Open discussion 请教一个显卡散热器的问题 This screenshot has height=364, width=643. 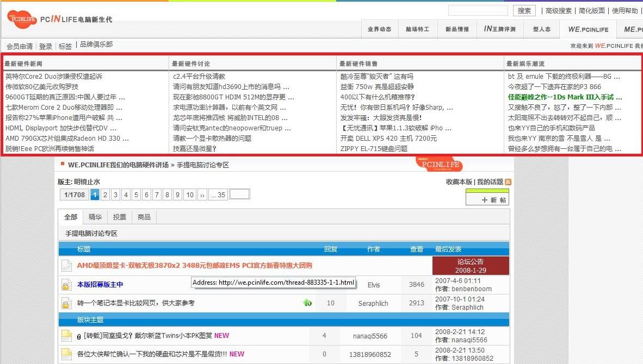tap(212, 138)
